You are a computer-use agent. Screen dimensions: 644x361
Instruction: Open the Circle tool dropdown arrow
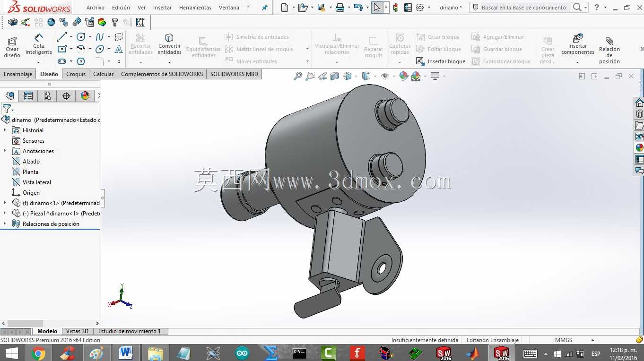pyautogui.click(x=90, y=37)
